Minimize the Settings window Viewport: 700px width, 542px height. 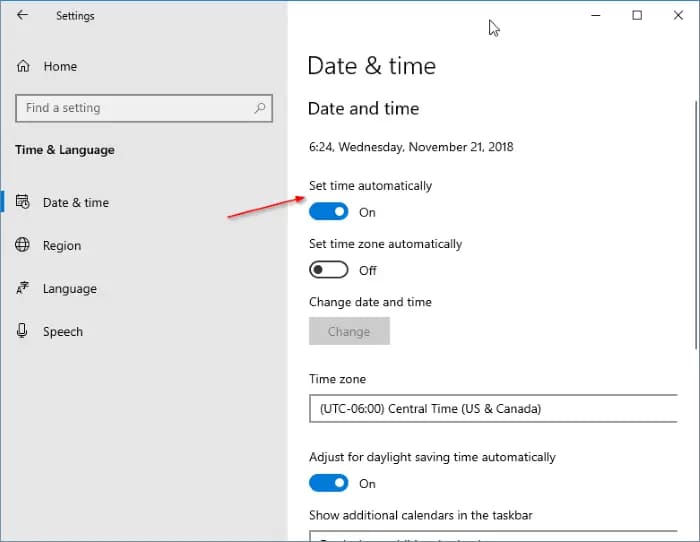coord(596,15)
